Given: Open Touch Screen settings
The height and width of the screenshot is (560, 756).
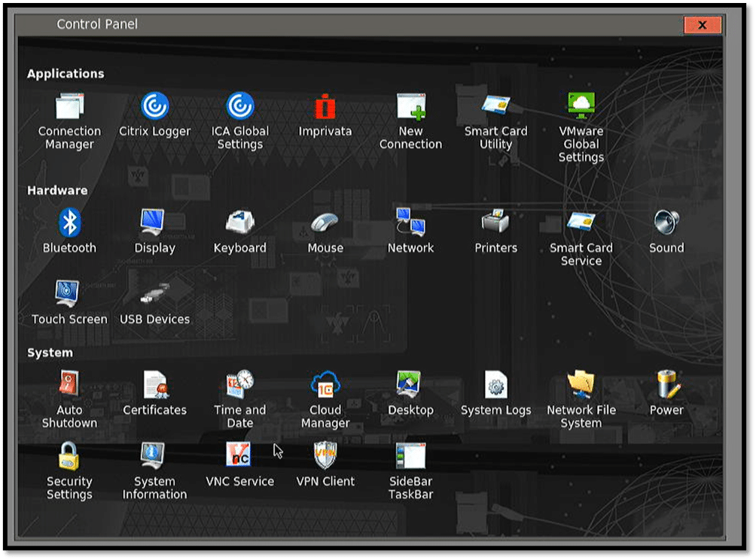Looking at the screenshot, I should 69,302.
